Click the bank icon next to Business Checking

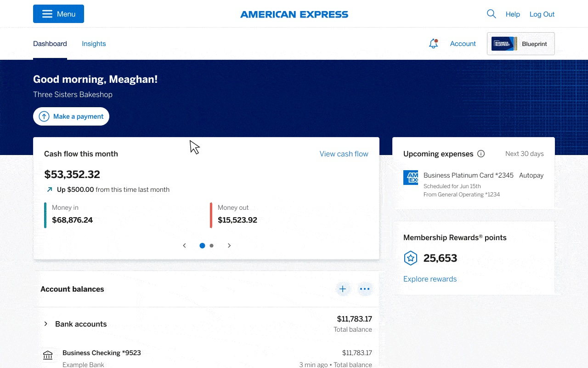click(48, 355)
